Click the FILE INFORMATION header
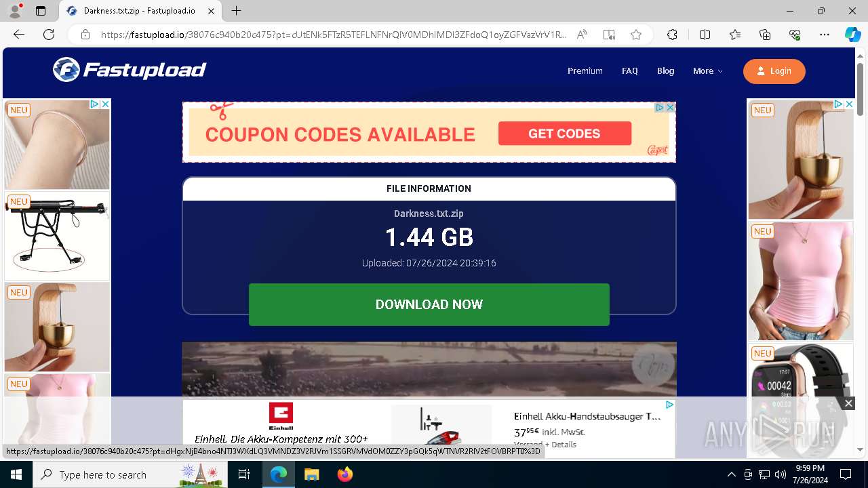This screenshot has width=868, height=488. point(429,188)
